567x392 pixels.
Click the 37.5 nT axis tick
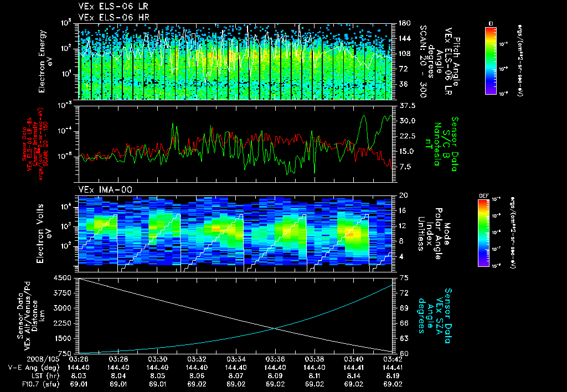(x=407, y=106)
